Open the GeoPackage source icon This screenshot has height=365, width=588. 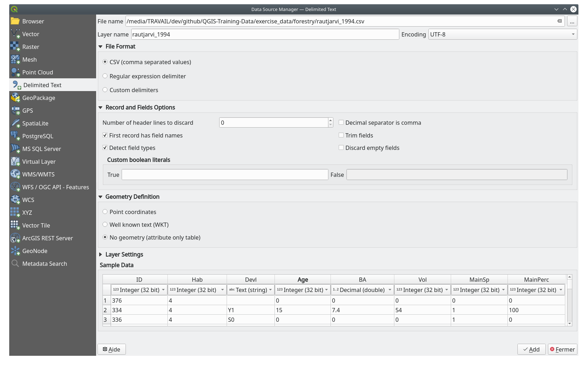[x=16, y=97]
